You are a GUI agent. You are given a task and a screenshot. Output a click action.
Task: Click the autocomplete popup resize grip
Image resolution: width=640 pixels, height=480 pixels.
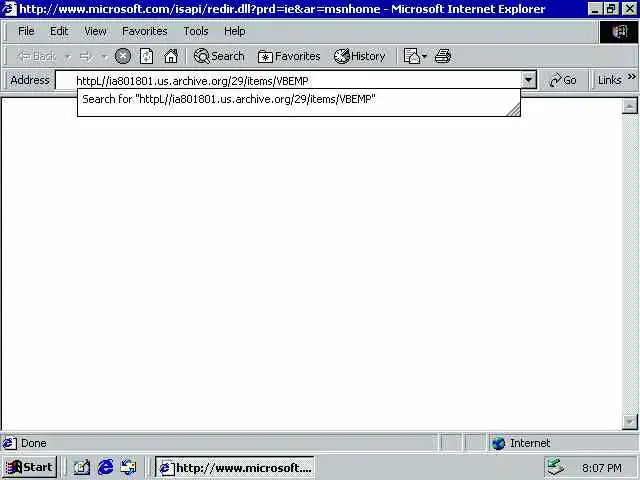click(x=513, y=110)
